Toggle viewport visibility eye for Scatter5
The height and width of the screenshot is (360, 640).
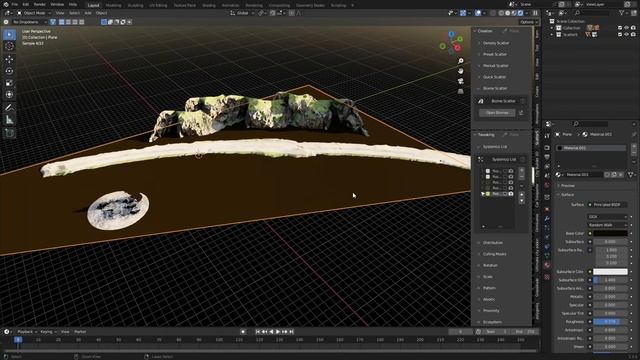tap(627, 35)
